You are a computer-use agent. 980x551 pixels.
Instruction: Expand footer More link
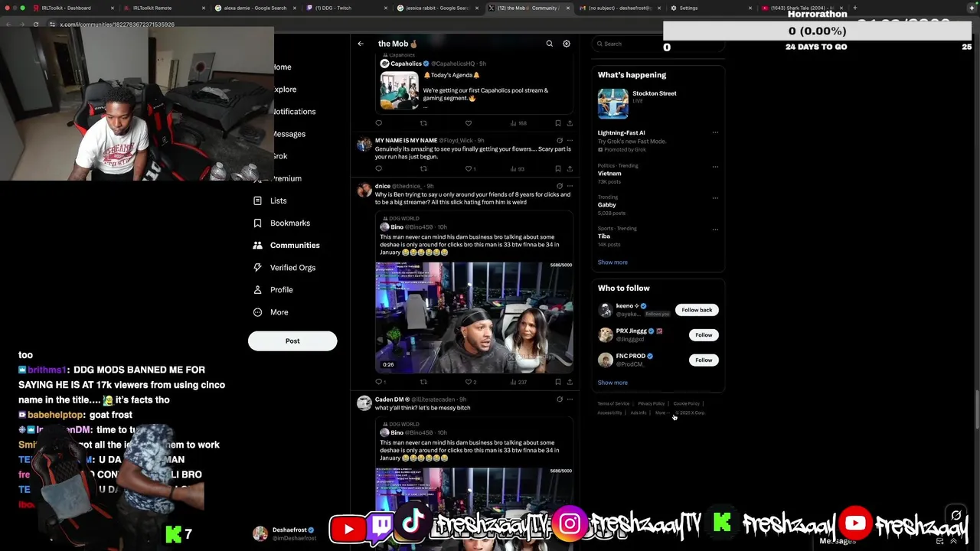point(661,412)
